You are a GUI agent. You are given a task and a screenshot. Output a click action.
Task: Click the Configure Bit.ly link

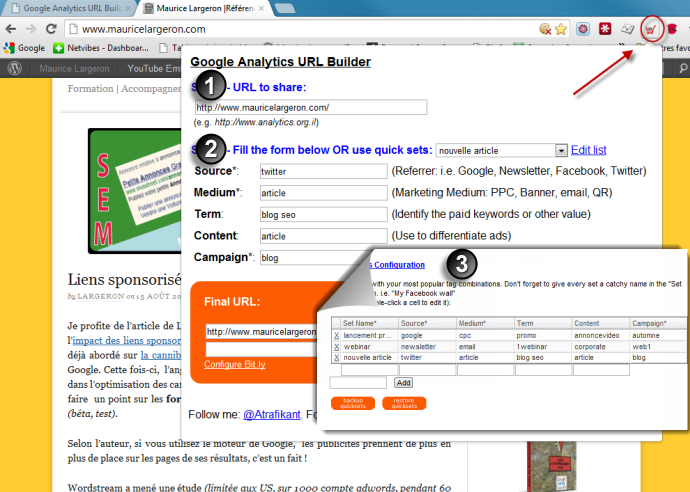pos(235,364)
